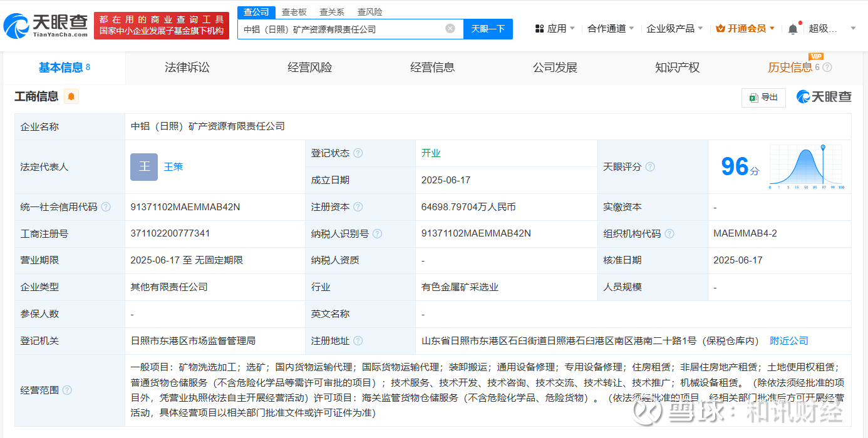Click the orange alert bell beside 工商信息

pyautogui.click(x=71, y=96)
